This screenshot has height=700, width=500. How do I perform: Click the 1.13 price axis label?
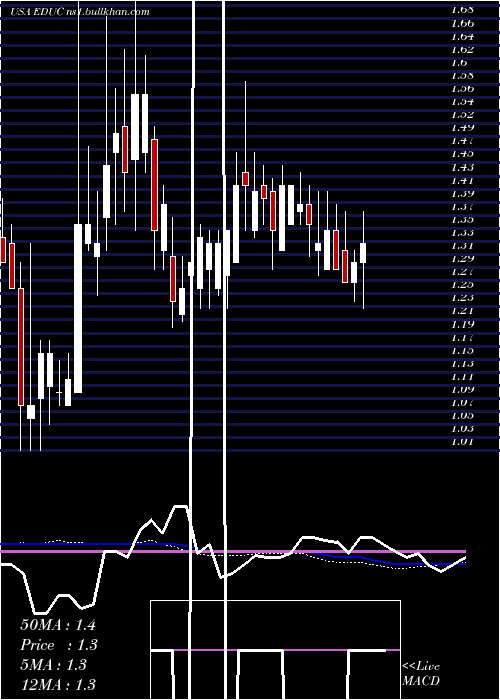(464, 363)
